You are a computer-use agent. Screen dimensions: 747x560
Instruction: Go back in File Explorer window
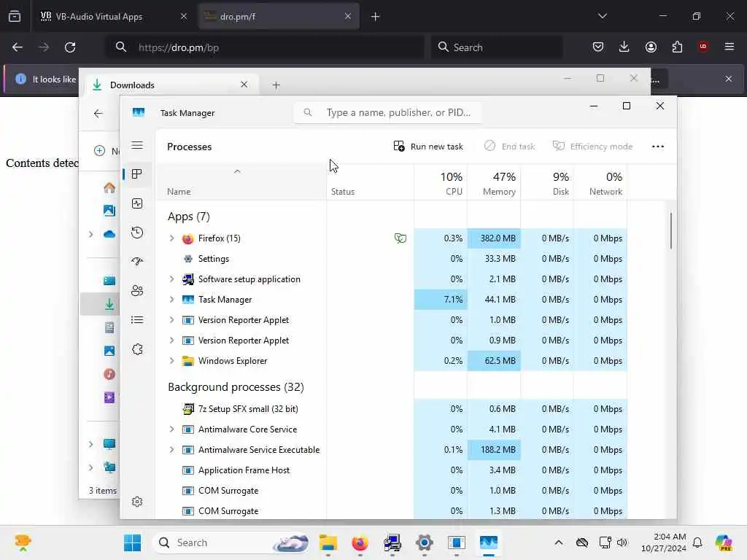click(x=98, y=113)
